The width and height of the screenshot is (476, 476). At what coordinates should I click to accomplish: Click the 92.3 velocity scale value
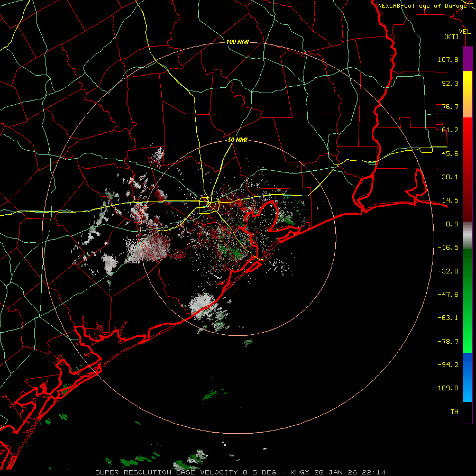coord(450,83)
